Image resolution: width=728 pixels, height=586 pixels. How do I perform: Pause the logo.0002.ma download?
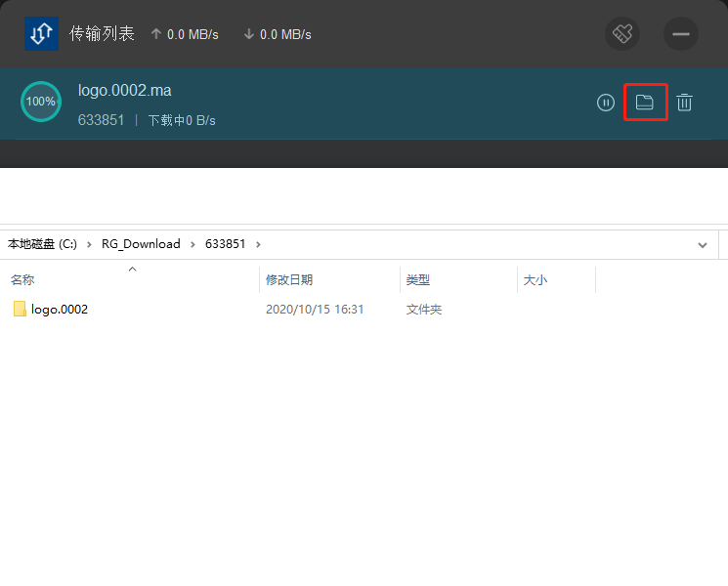(606, 103)
